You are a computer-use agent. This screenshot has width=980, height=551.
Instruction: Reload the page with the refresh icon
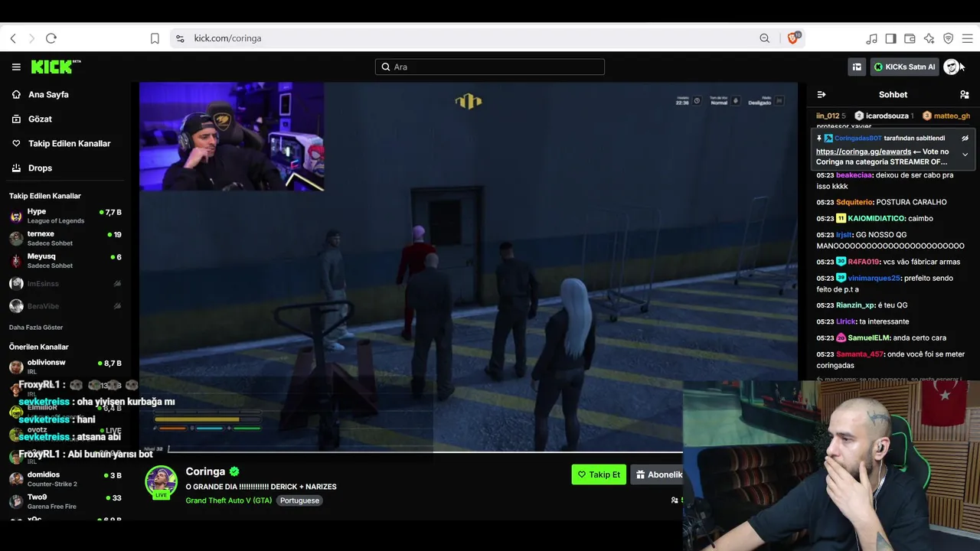[x=51, y=38]
